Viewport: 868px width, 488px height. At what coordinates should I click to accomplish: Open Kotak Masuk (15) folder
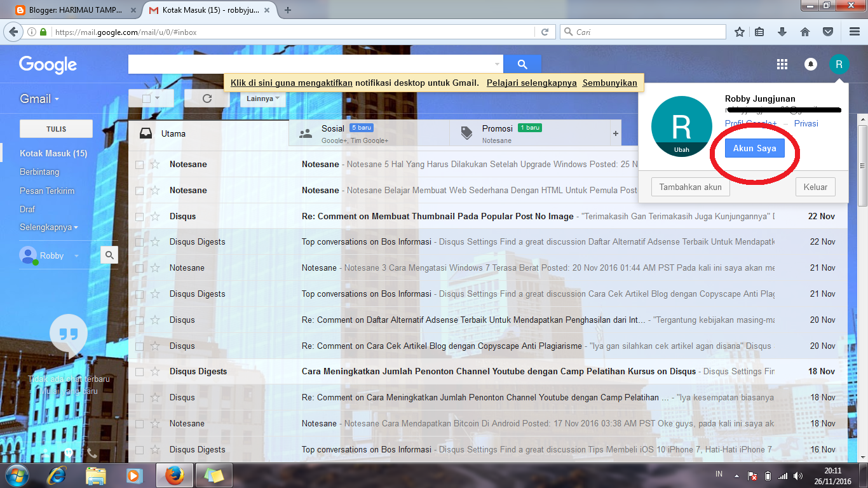(53, 154)
